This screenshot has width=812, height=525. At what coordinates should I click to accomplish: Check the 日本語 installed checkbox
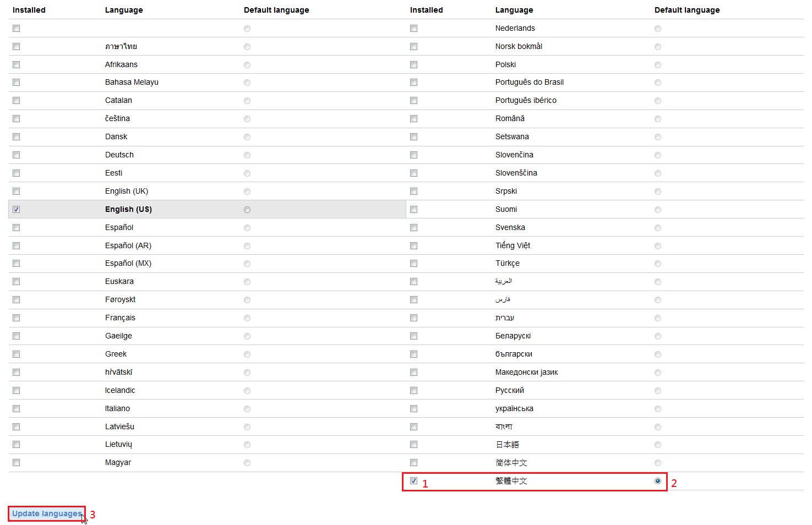tap(413, 445)
